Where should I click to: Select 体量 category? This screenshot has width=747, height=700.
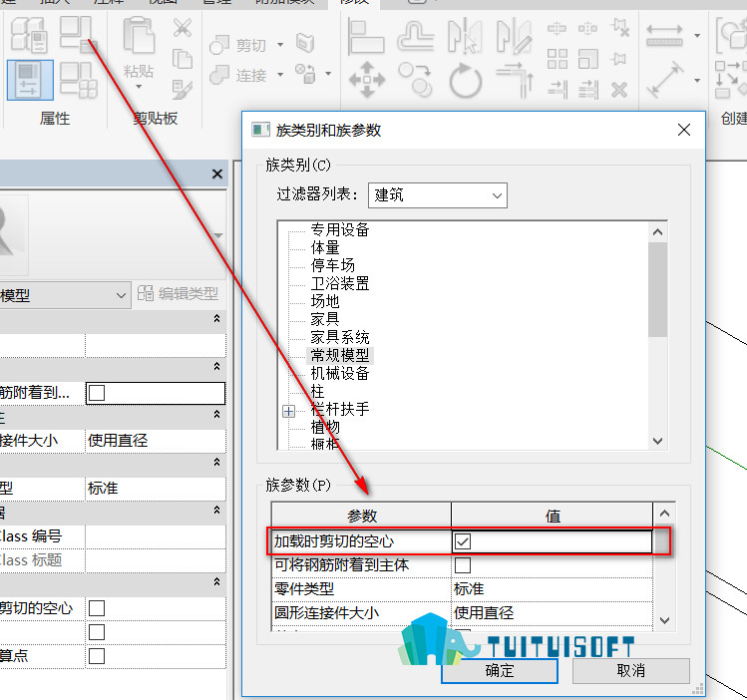click(325, 247)
